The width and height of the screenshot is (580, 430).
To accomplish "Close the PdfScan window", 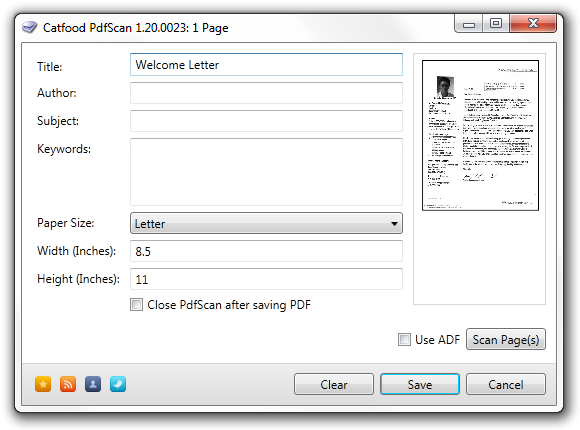I will (533, 24).
